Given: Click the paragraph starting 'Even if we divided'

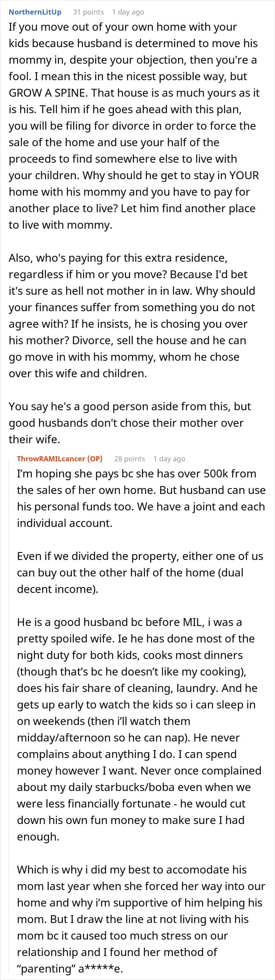Looking at the screenshot, I should pyautogui.click(x=140, y=573).
